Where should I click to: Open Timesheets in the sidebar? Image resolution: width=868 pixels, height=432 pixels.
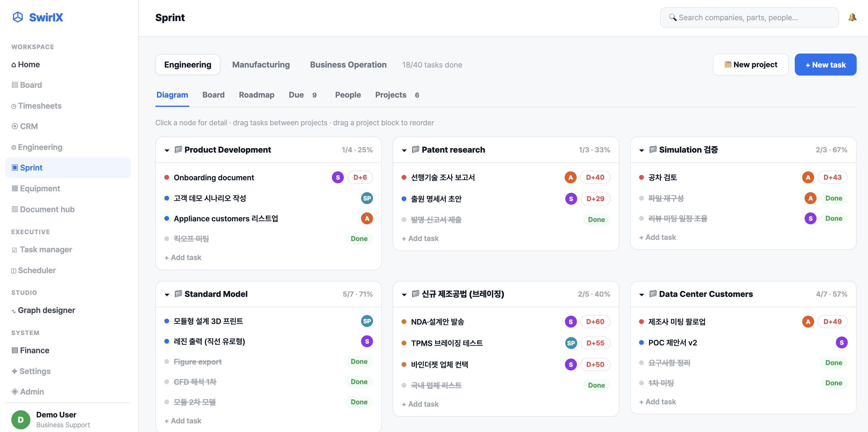68,106
